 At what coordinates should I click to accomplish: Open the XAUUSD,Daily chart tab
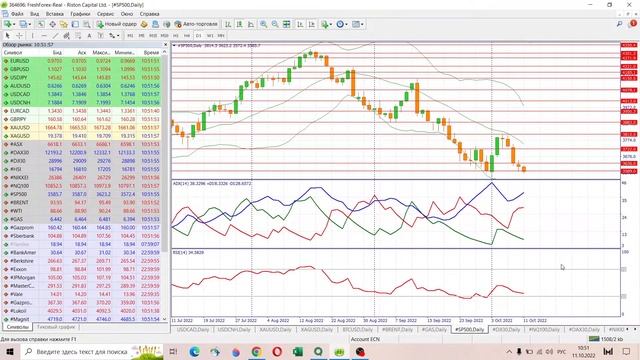pyautogui.click(x=275, y=329)
